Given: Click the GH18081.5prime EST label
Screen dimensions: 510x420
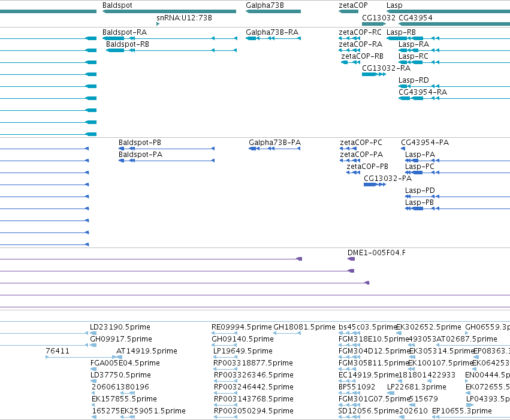Looking at the screenshot, I should 304,327.
